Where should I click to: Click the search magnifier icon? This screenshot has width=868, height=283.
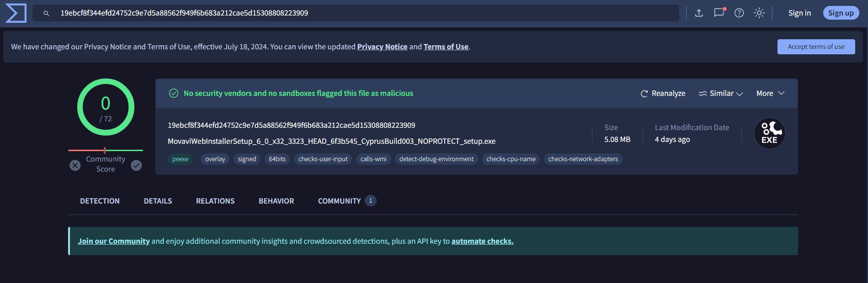click(46, 13)
